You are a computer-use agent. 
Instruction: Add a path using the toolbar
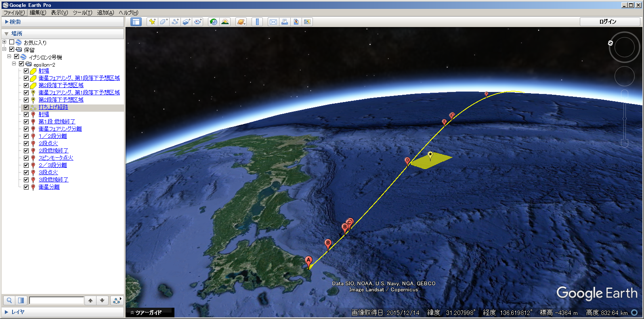pos(175,22)
